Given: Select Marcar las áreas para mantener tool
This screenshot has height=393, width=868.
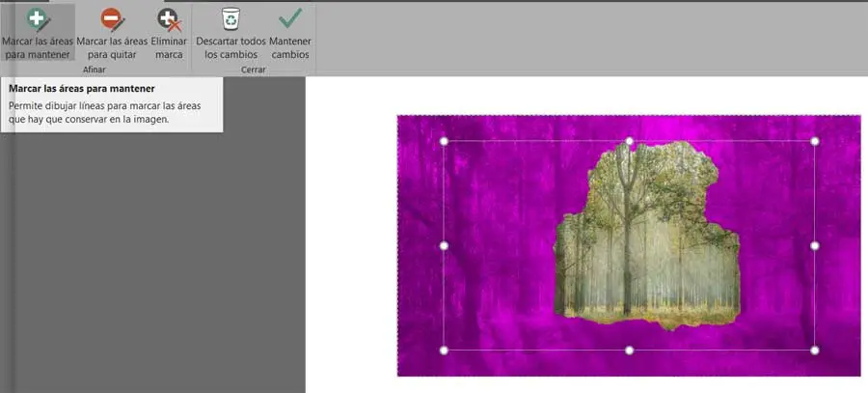Looking at the screenshot, I should (38, 33).
